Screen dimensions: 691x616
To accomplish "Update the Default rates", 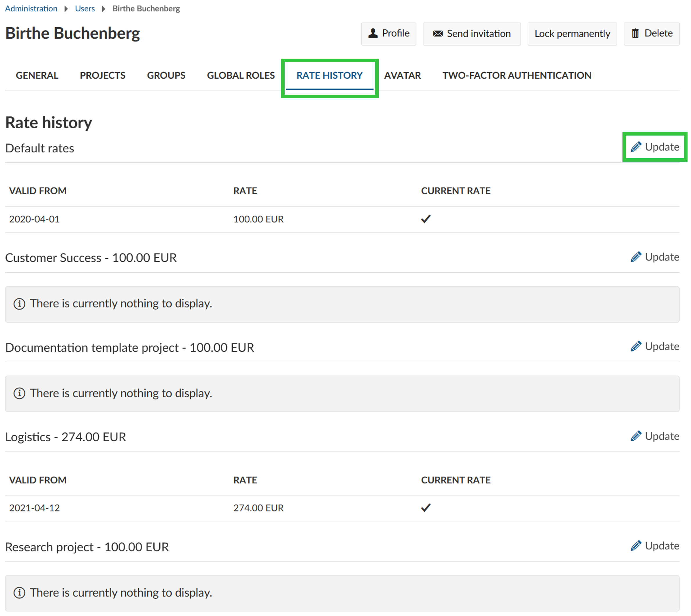I will [655, 147].
